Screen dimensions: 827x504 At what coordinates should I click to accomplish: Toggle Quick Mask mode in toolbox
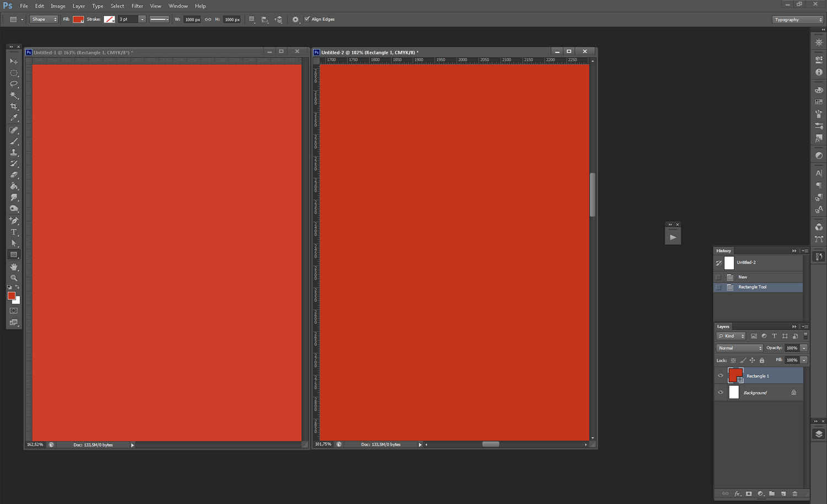[14, 311]
